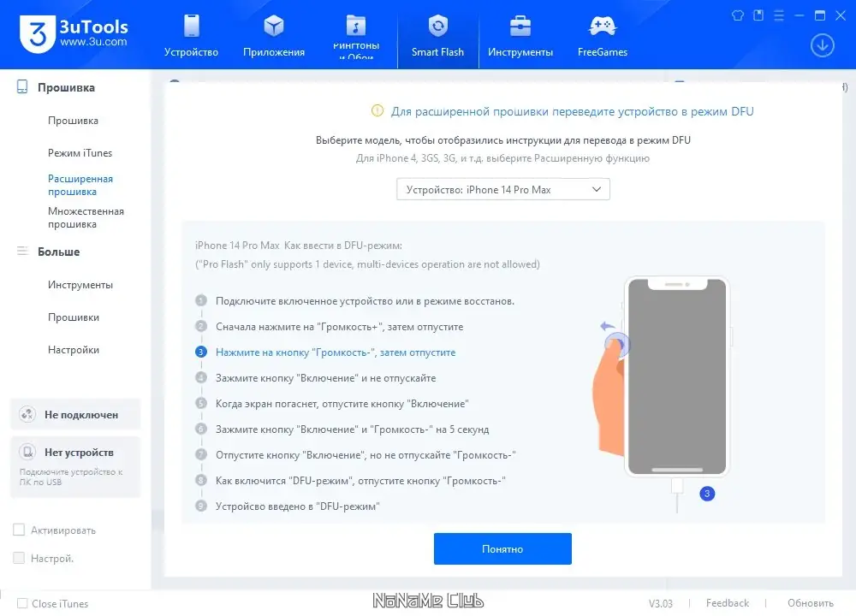Click step 7 Отпустите кнопку Включение text
The height and width of the screenshot is (616, 856).
coord(366,455)
